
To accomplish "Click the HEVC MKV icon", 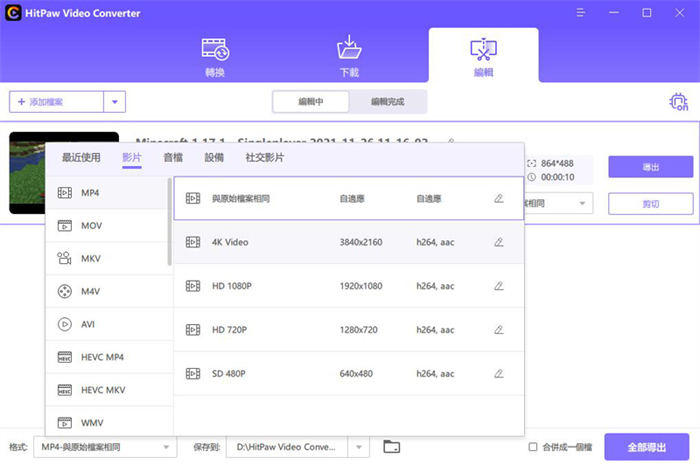I will (65, 390).
